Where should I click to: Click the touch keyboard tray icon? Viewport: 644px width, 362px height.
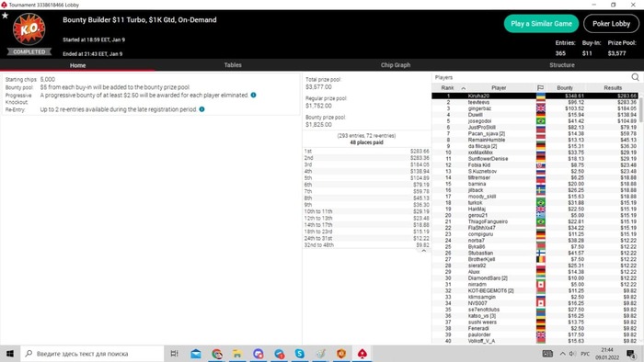(x=547, y=354)
